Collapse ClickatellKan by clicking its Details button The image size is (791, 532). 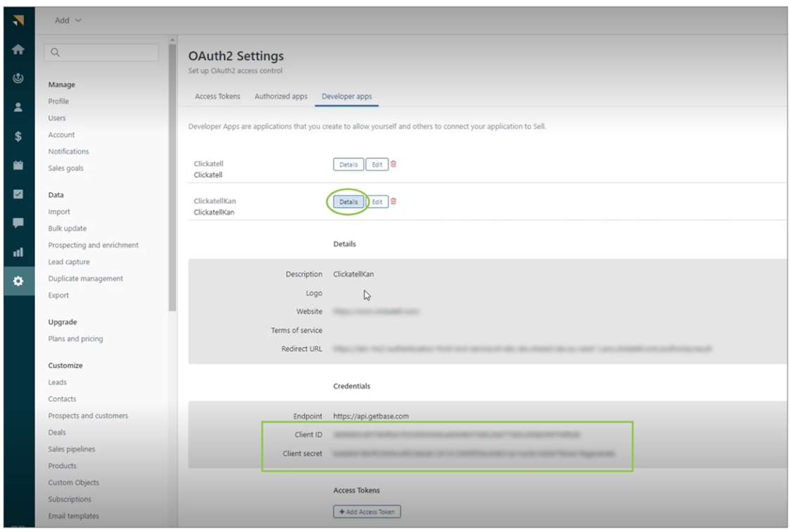[x=348, y=202]
